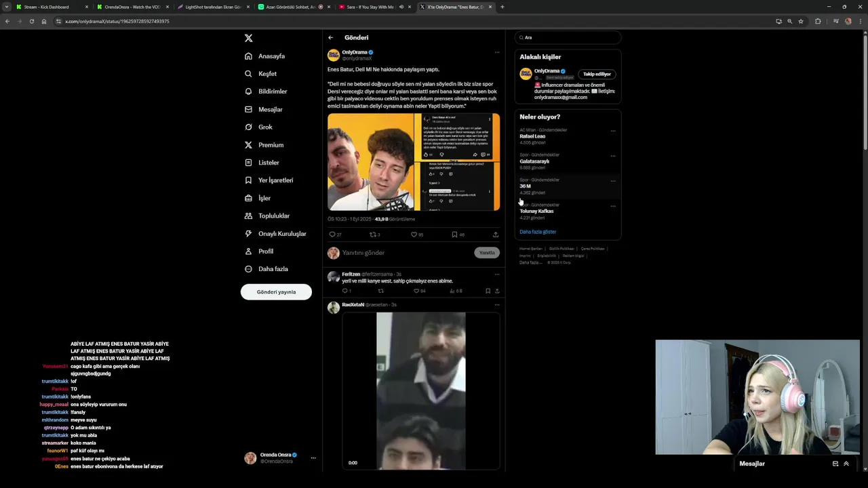
Task: Open more options for Galatasaraylı trend
Action: pos(613,156)
